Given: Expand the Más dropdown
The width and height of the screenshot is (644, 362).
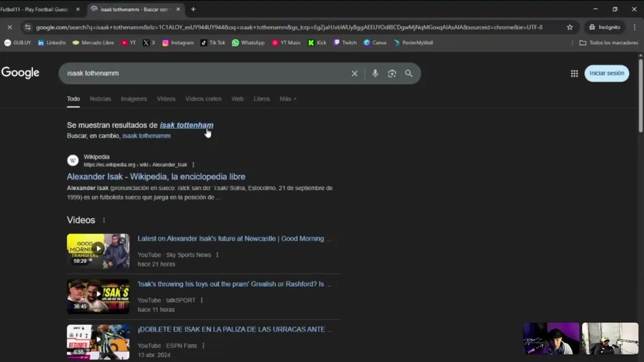Looking at the screenshot, I should (x=288, y=99).
